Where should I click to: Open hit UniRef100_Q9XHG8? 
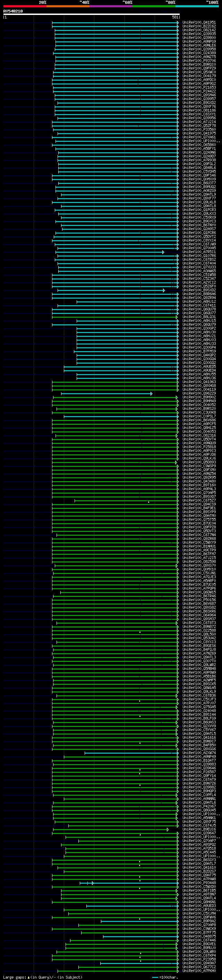199,386
